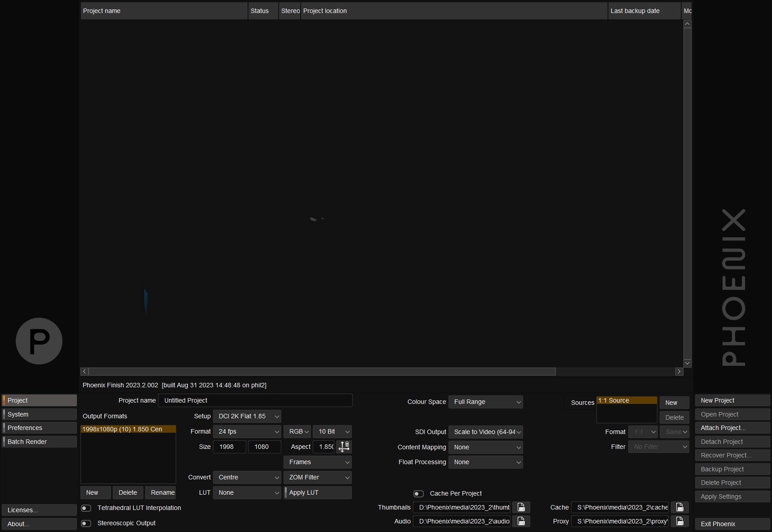772x532 pixels.
Task: Open the LUT None dropdown
Action: pos(247,492)
